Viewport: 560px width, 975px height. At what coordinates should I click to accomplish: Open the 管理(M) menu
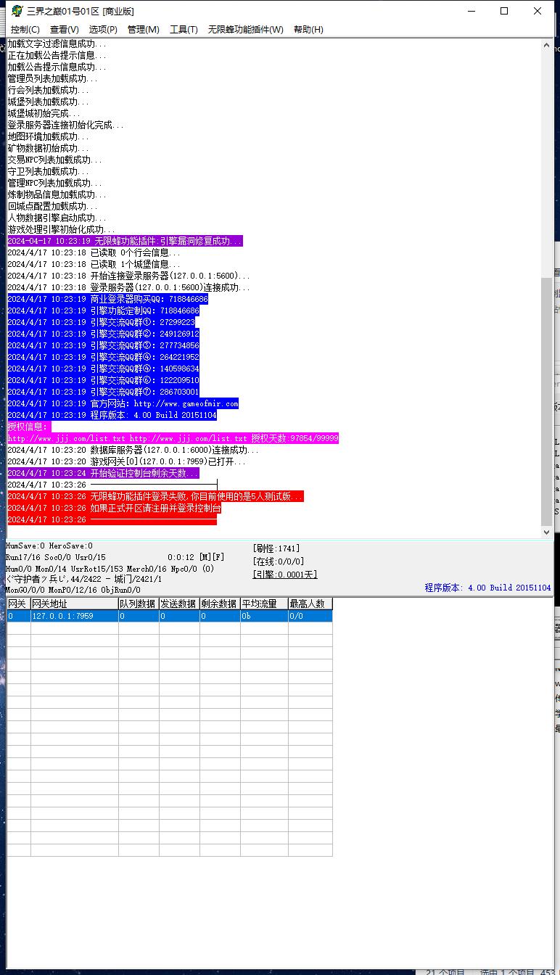[x=143, y=30]
